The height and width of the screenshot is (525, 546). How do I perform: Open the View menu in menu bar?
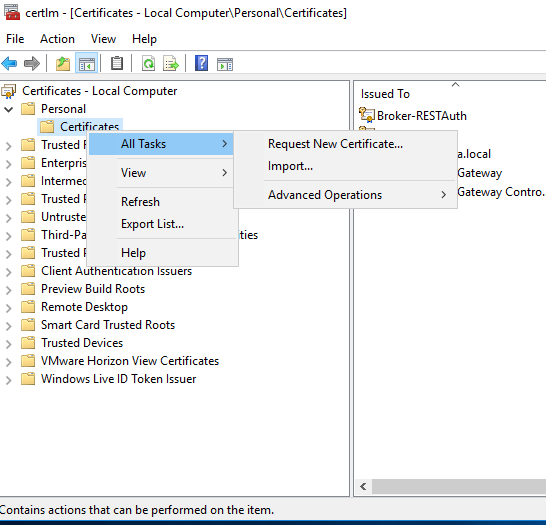[103, 39]
